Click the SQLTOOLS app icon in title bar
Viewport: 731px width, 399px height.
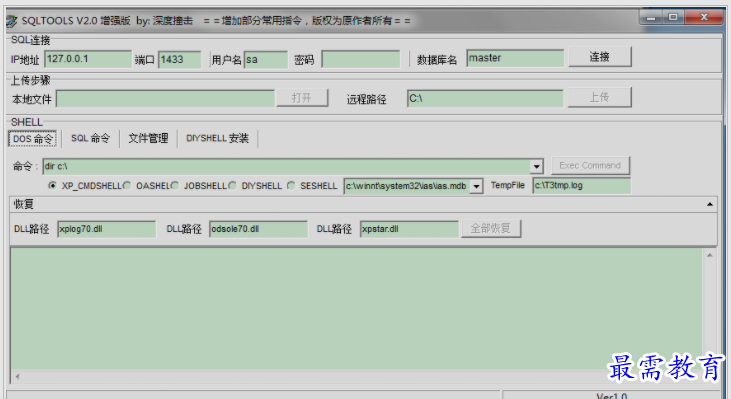click(x=12, y=21)
